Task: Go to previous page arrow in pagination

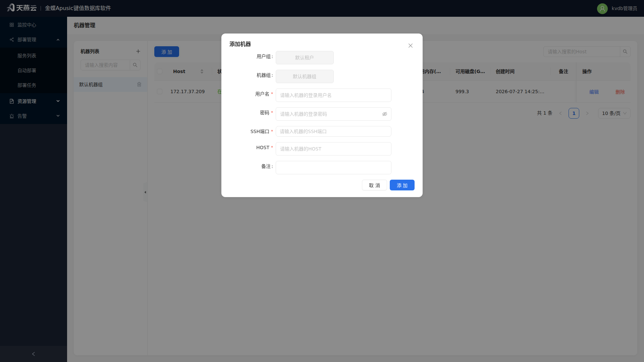Action: coord(560,113)
